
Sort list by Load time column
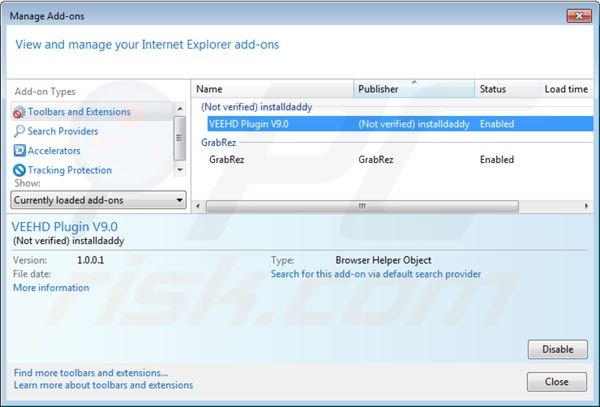(566, 89)
